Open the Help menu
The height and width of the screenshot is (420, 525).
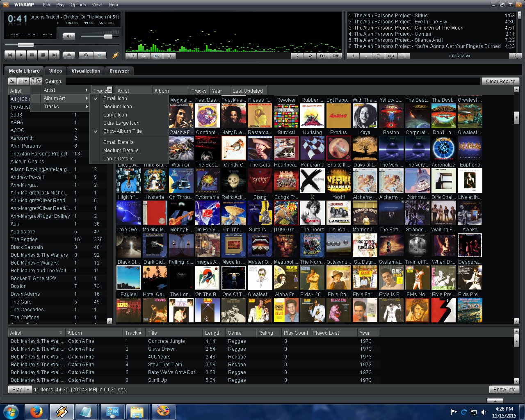[113, 5]
